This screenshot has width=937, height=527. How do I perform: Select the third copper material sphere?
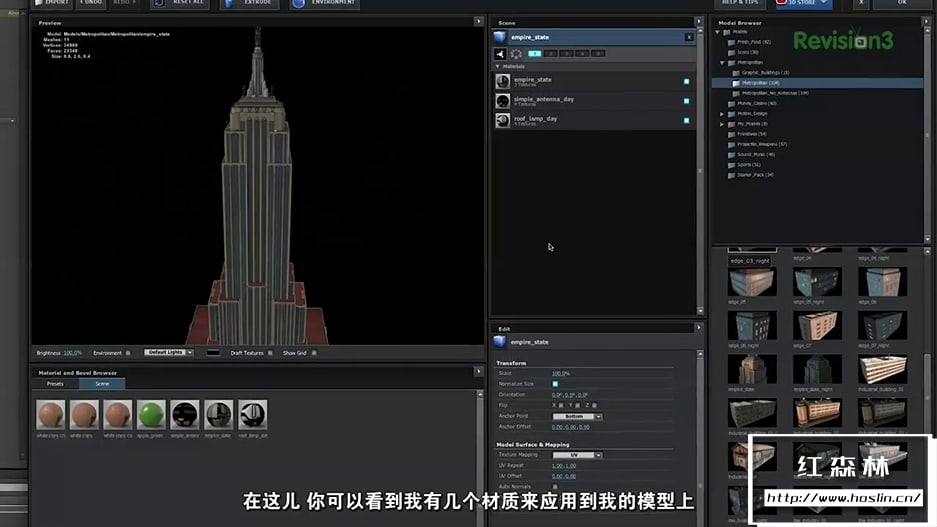click(117, 415)
